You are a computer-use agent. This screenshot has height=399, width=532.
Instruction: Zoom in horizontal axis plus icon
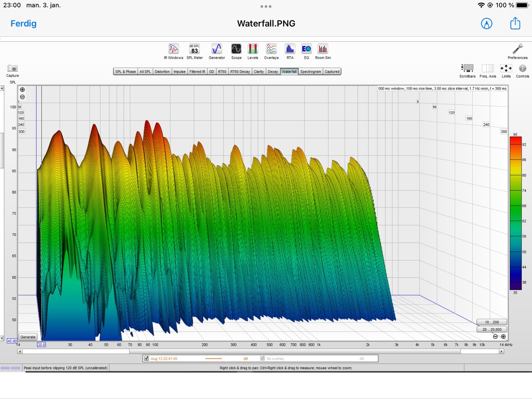click(x=503, y=337)
